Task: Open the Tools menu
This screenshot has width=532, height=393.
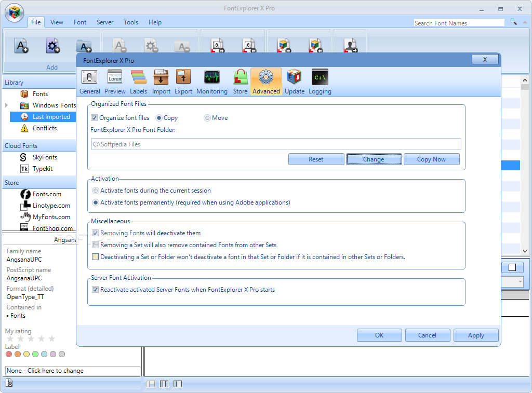Action: coord(130,22)
